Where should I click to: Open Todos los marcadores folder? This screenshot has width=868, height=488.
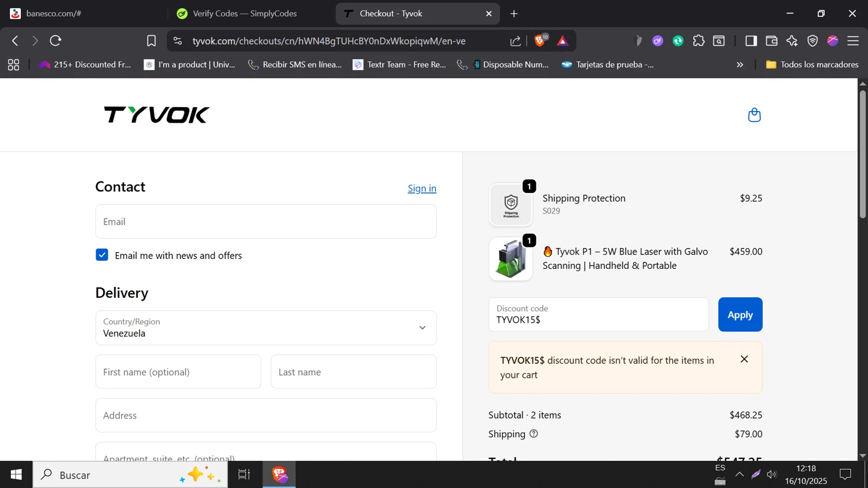(812, 65)
